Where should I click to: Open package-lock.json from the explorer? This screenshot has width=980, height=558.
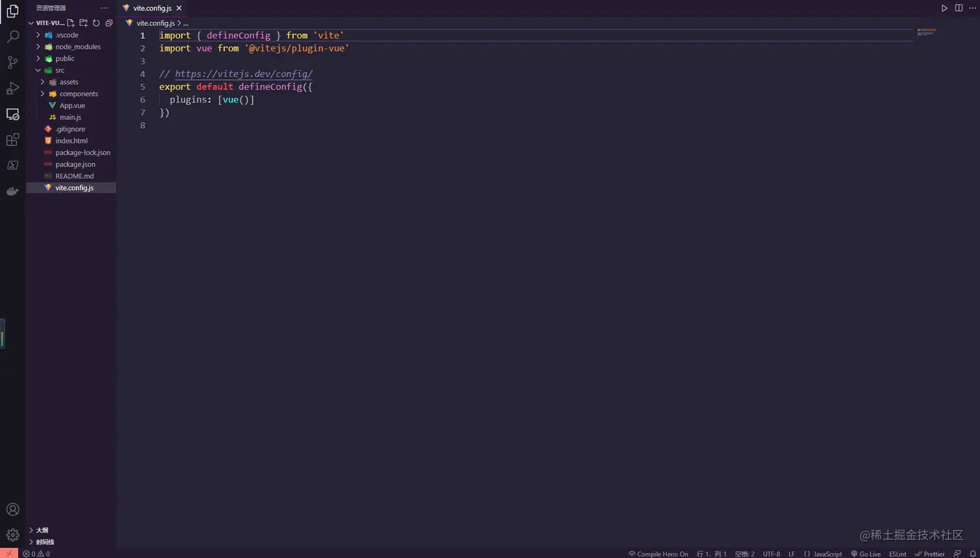click(x=71, y=152)
